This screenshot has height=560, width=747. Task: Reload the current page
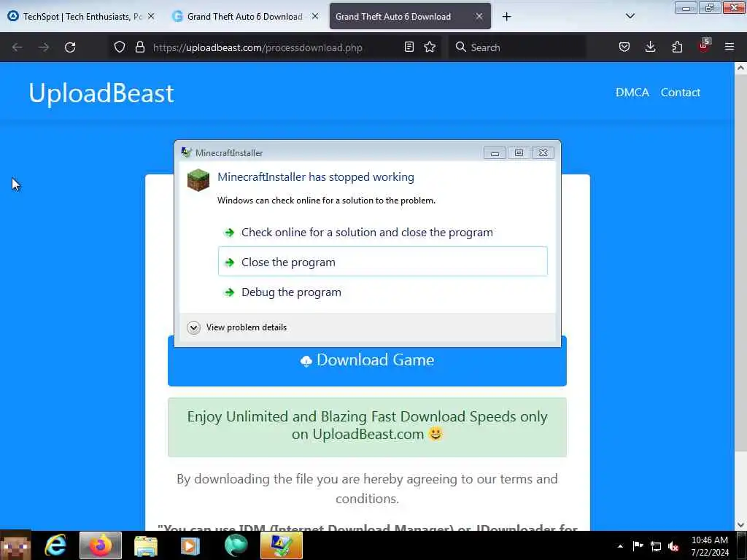(x=70, y=47)
